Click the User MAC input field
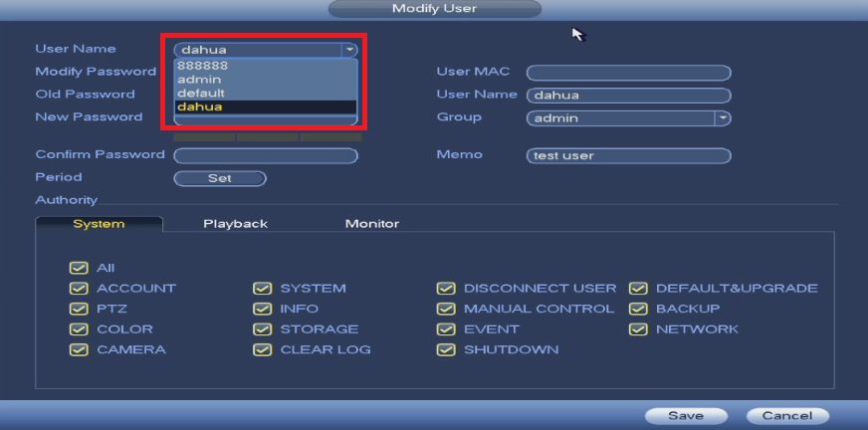 [x=629, y=73]
